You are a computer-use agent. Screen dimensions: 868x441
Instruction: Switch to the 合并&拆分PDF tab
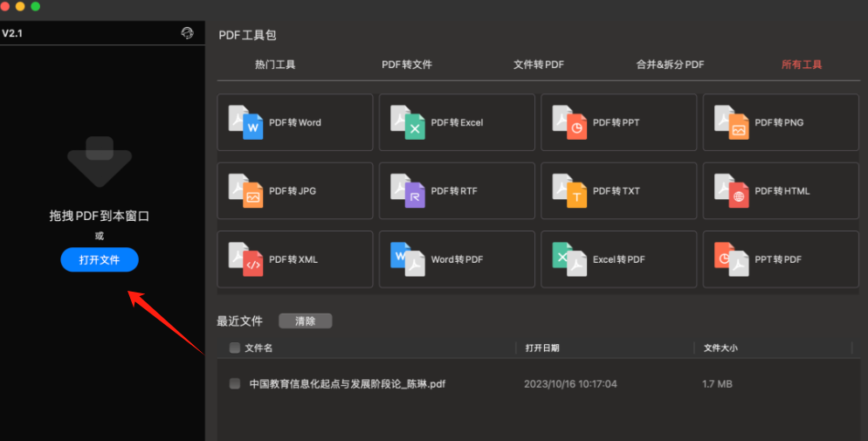point(670,65)
